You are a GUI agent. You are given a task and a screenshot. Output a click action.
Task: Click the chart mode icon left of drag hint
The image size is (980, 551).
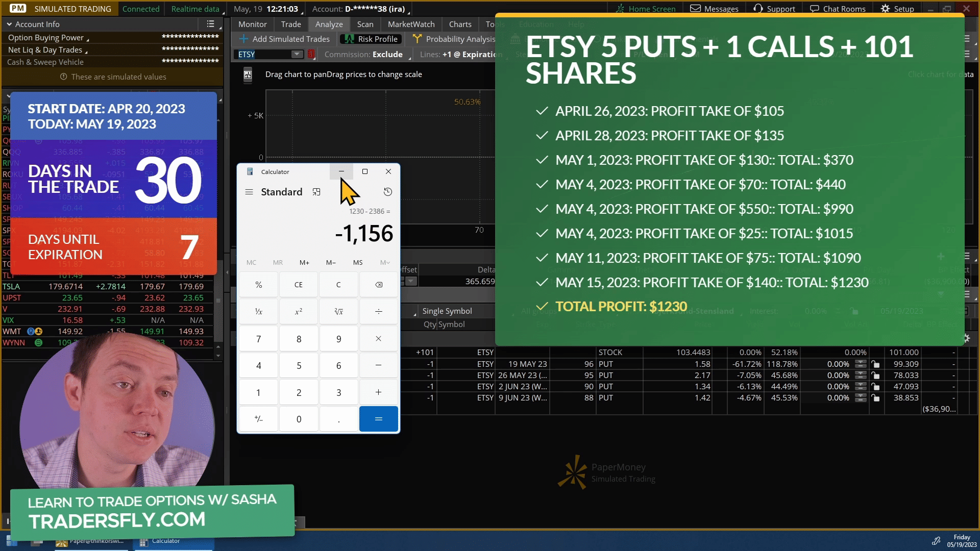pos(248,75)
